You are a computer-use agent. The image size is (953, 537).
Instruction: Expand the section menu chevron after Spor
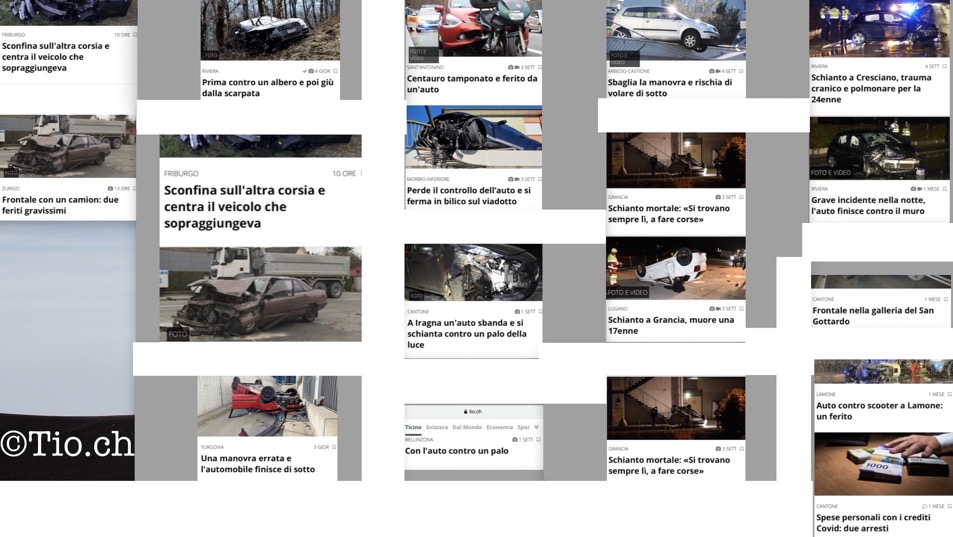(x=537, y=427)
